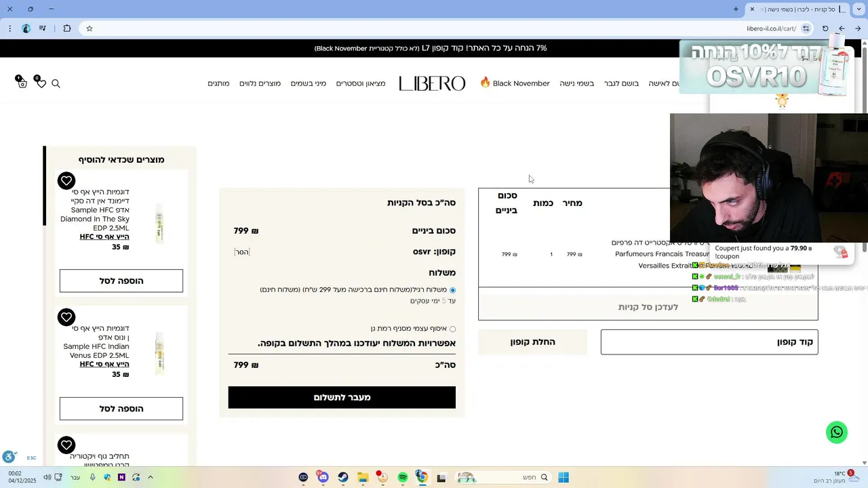The image size is (868, 488).
Task: Open בושם לגבר menu
Action: (x=621, y=83)
